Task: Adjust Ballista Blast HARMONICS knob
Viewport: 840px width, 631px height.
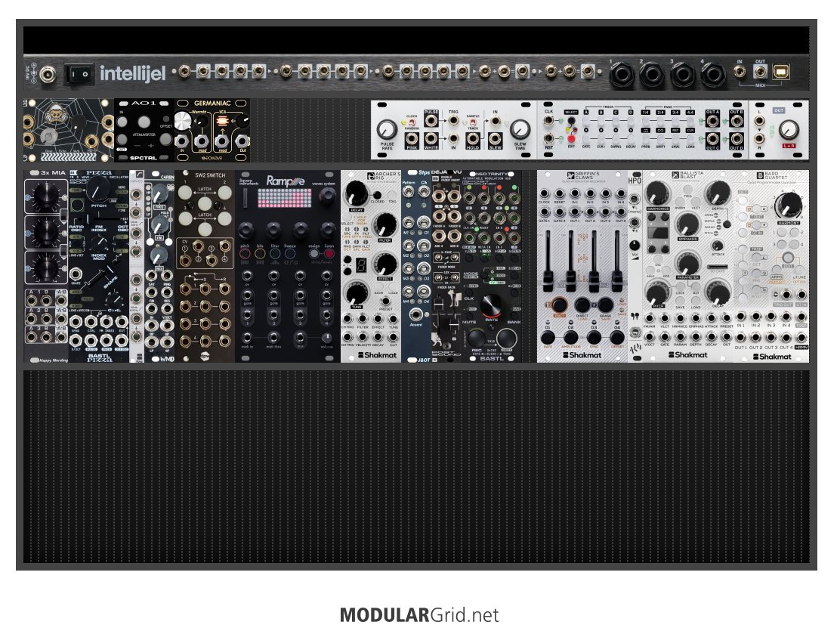Action: tap(657, 193)
